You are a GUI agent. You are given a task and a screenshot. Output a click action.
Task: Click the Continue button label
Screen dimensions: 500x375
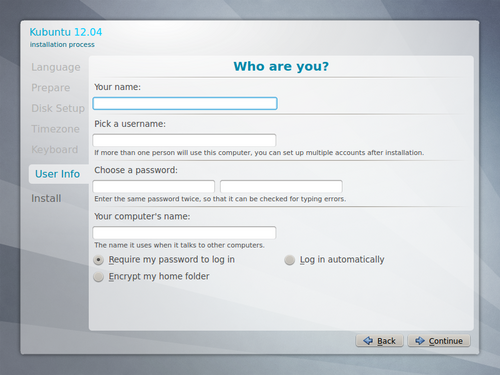[446, 341]
